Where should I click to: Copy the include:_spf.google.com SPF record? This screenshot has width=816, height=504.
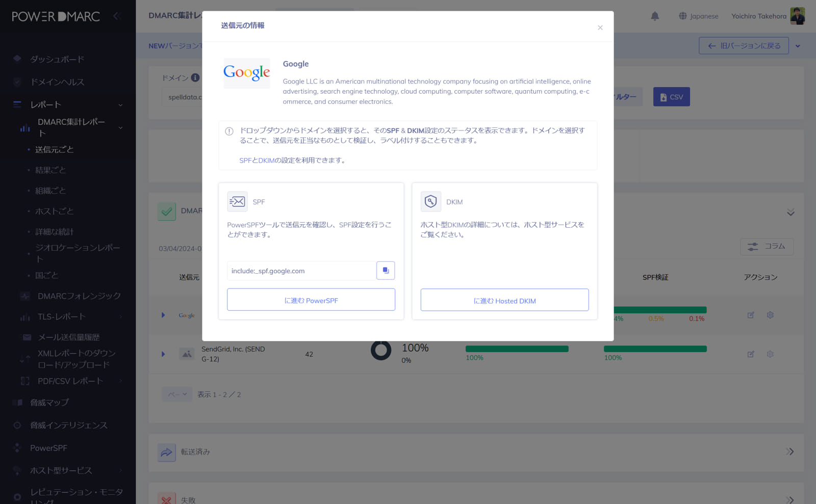[x=386, y=271]
